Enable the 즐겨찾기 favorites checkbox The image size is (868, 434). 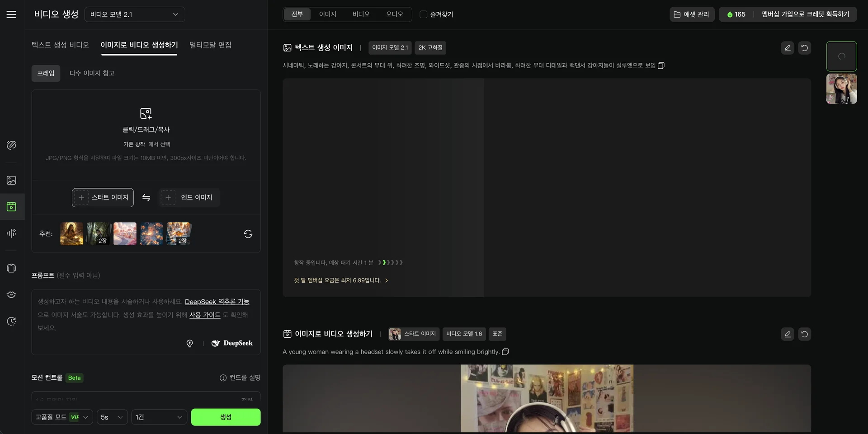pos(424,14)
